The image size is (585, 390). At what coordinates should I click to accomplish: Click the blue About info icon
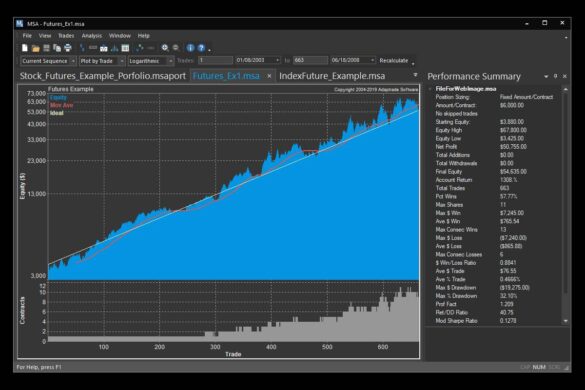(x=190, y=48)
